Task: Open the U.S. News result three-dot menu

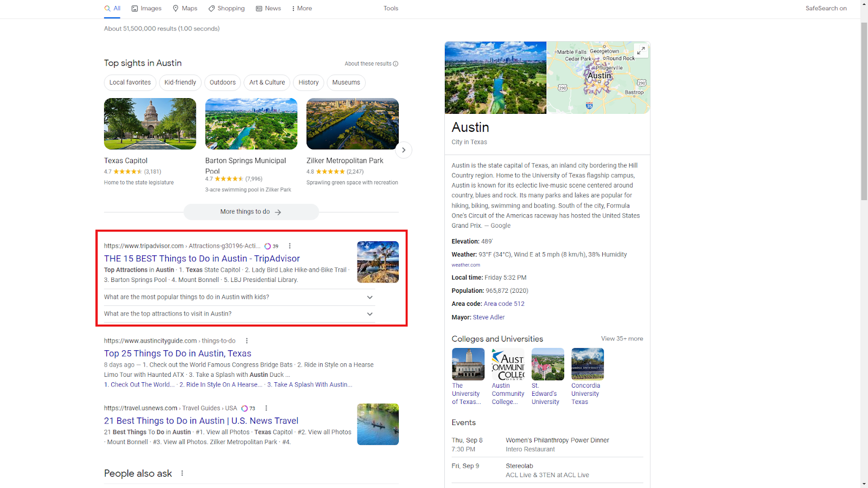Action: [x=266, y=408]
